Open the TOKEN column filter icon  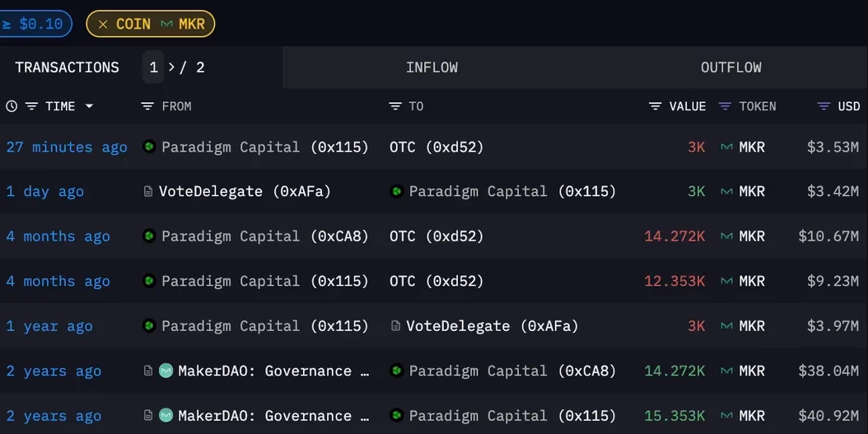pos(725,106)
